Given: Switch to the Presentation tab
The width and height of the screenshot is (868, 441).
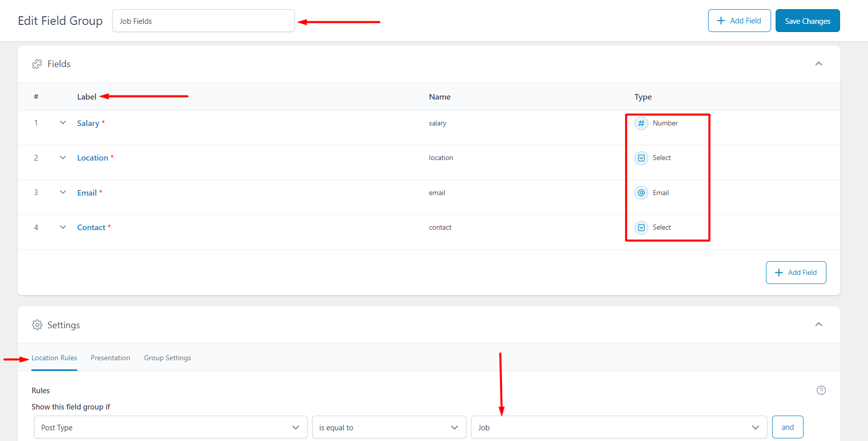Looking at the screenshot, I should [x=111, y=358].
